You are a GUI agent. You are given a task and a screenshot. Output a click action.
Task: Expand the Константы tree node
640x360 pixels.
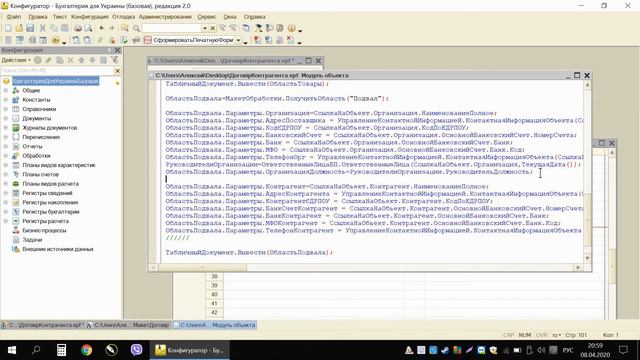pos(6,100)
